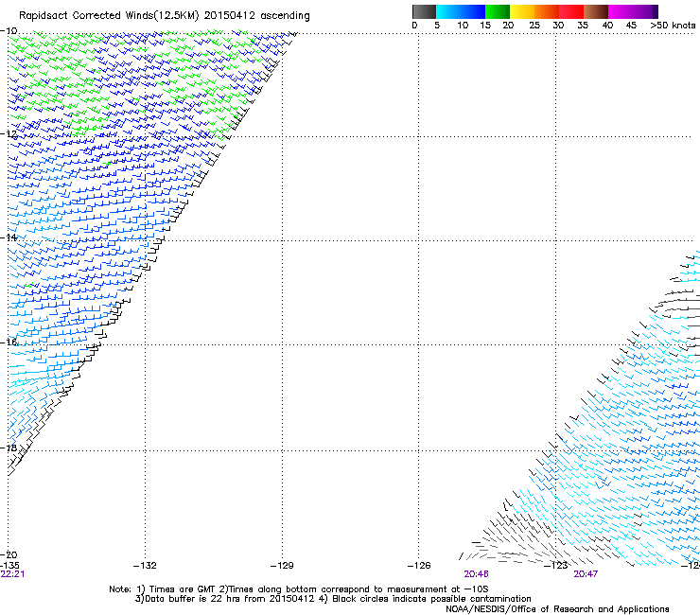Click the note 'Data buffer is 22 hrs from 20150412'
Image resolution: width=700 pixels, height=615 pixels.
pyautogui.click(x=230, y=599)
